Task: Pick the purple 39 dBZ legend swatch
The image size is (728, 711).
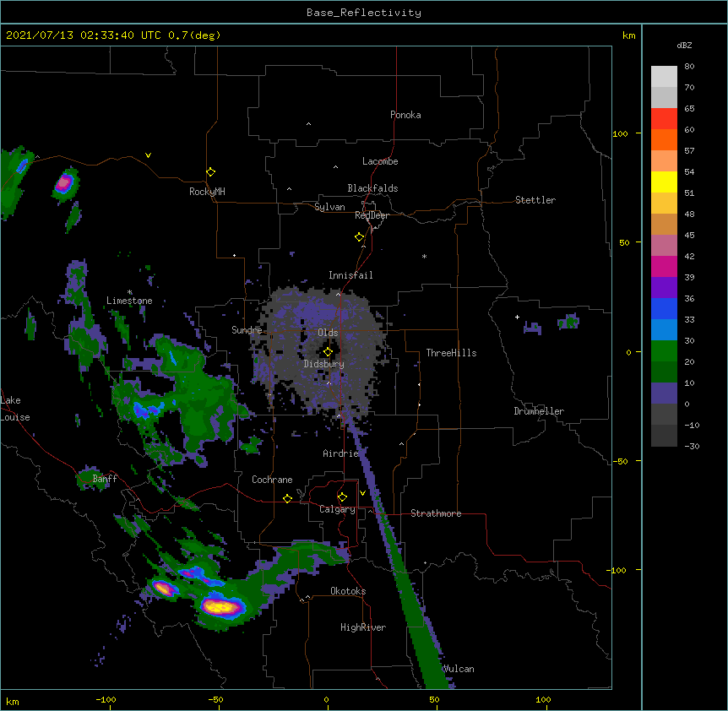Action: click(x=664, y=288)
